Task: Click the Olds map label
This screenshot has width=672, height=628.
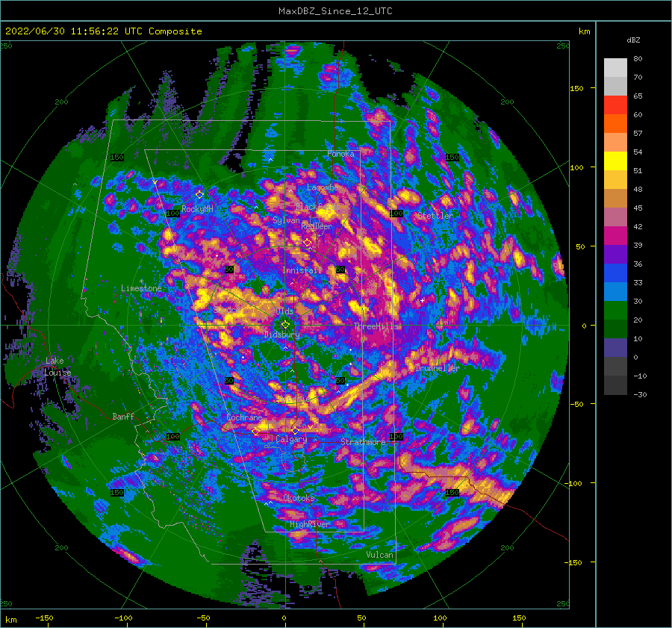Action: click(x=285, y=311)
